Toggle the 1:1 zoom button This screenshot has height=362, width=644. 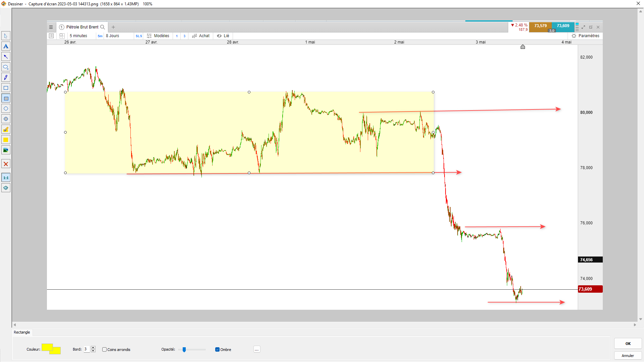click(6, 178)
